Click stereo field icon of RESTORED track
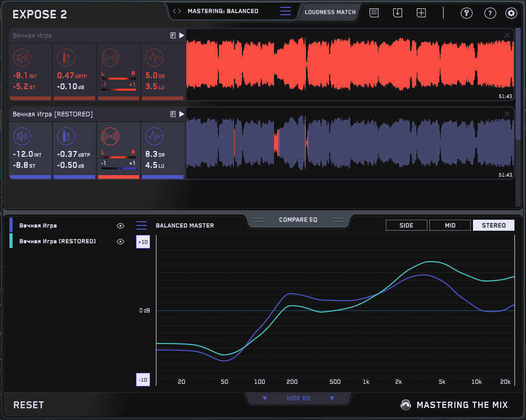Image resolution: width=526 pixels, height=420 pixels. click(110, 136)
